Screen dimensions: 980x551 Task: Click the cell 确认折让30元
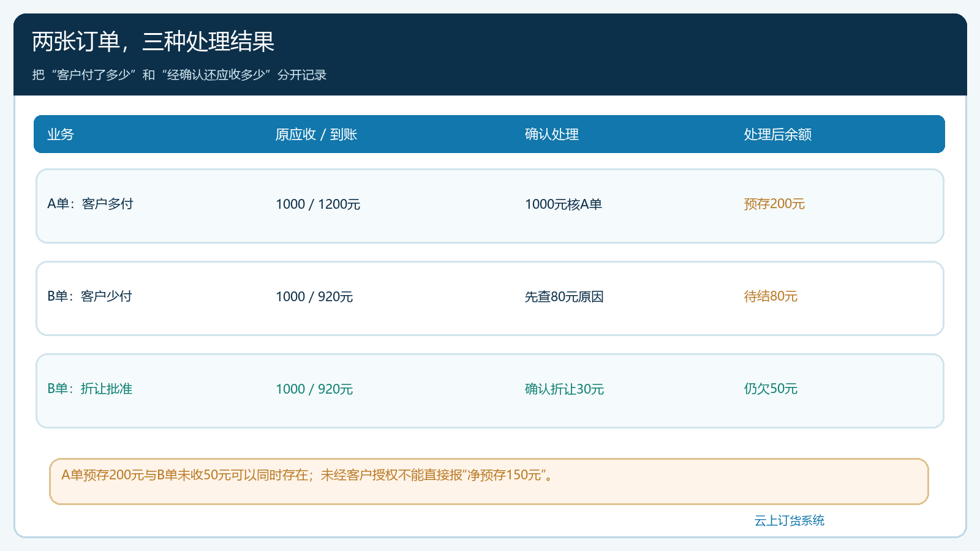[564, 389]
